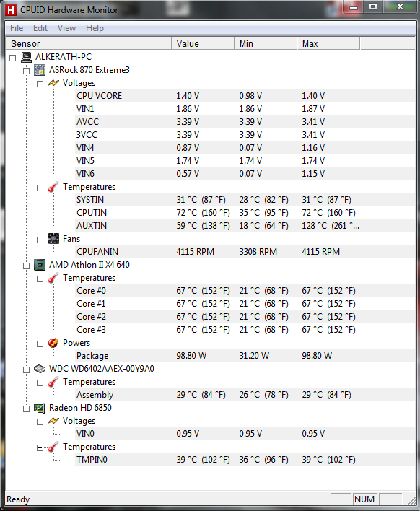
Task: Click the 98.80 W Package value
Action: point(191,356)
